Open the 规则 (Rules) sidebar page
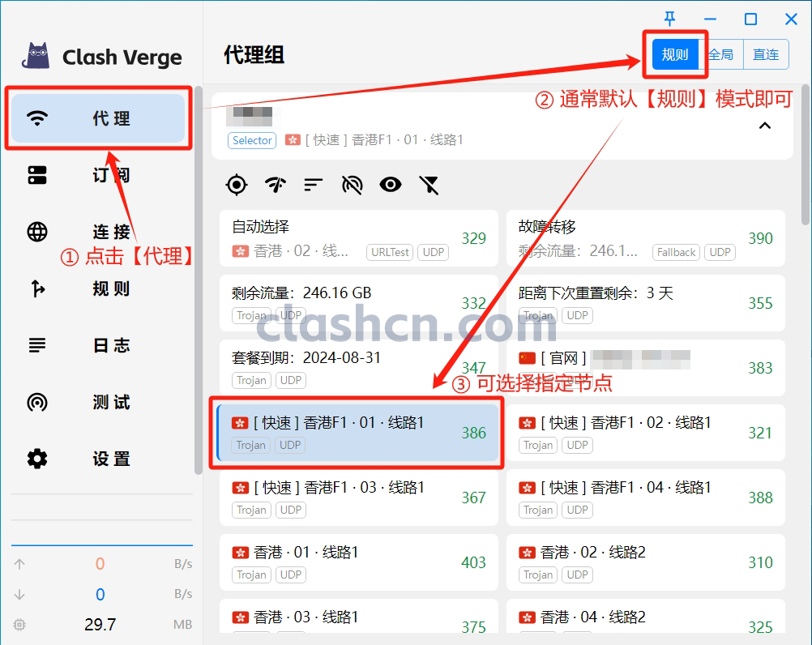The width and height of the screenshot is (812, 645). [98, 288]
